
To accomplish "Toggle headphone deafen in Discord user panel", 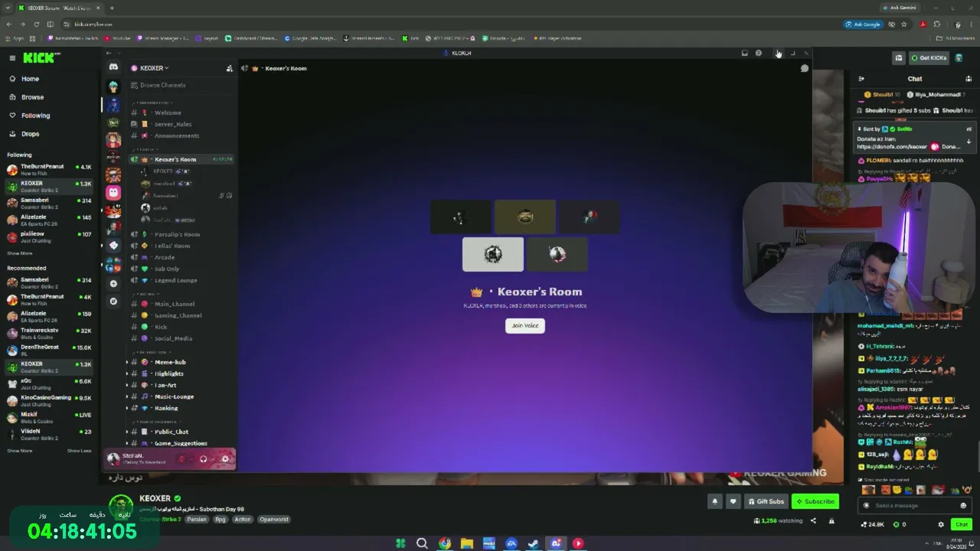I will [x=203, y=459].
